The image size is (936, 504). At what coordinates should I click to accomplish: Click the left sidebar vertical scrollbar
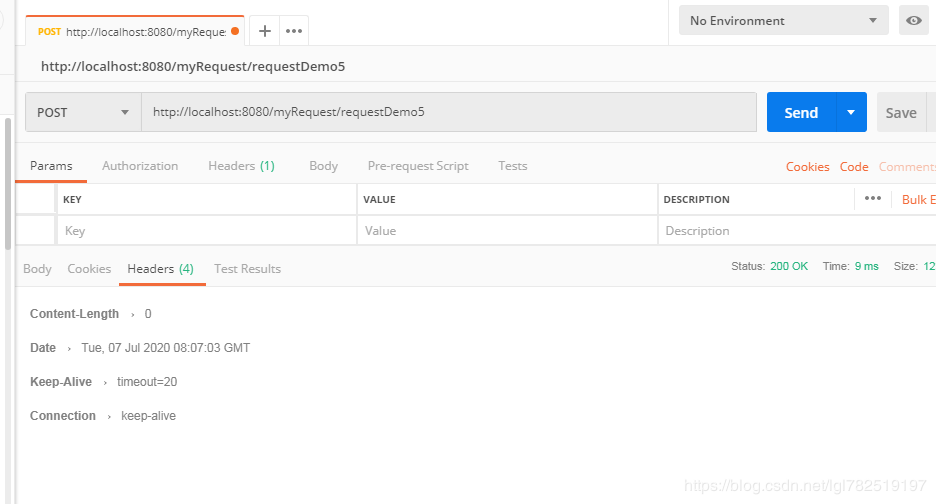[8, 184]
